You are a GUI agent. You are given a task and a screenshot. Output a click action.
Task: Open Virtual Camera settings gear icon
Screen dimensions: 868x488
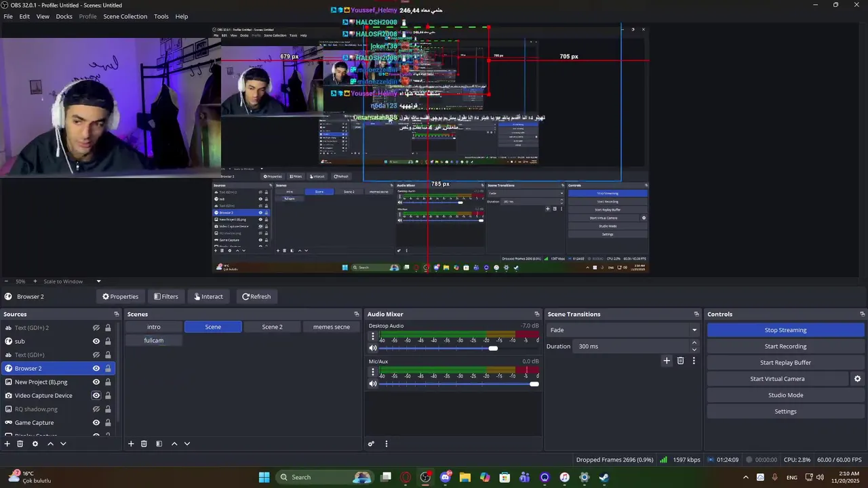coord(857,379)
